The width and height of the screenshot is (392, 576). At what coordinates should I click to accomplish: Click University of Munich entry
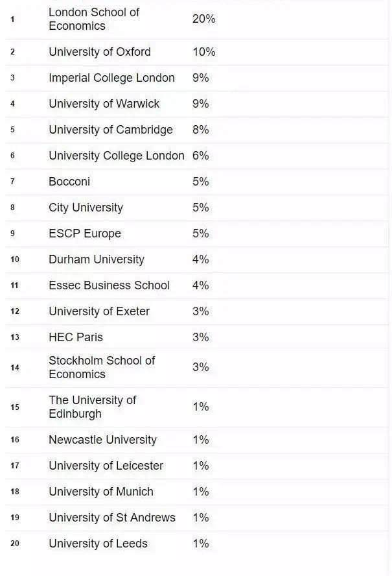pos(101,492)
